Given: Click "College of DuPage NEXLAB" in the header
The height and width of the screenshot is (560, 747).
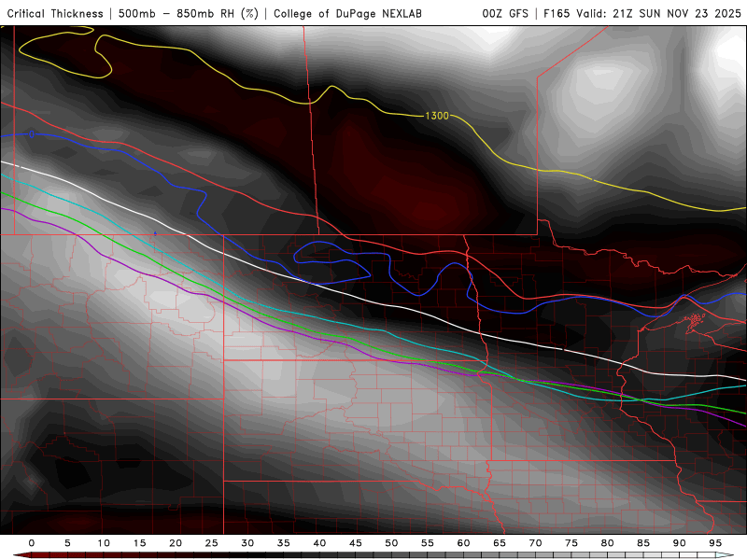Looking at the screenshot, I should tap(347, 14).
